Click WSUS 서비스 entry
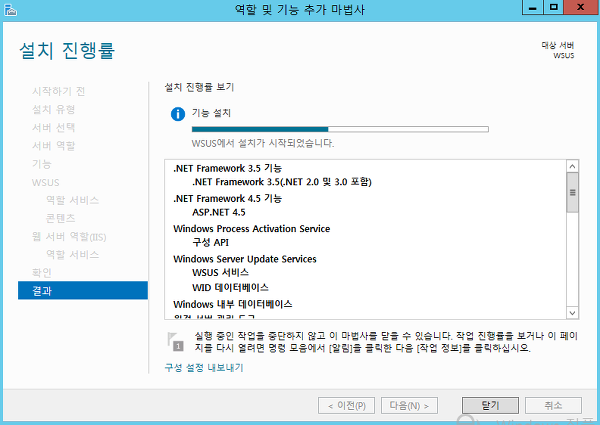600x425 pixels. coord(220,273)
